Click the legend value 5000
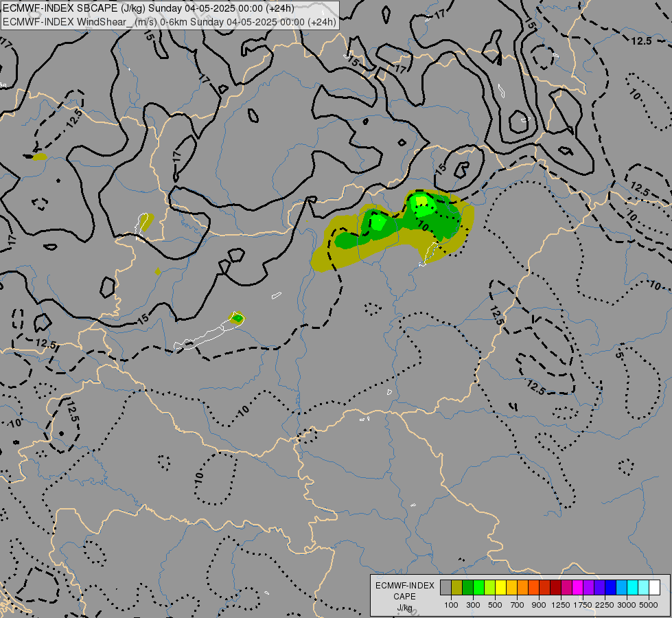This screenshot has height=618, width=672. [x=648, y=605]
